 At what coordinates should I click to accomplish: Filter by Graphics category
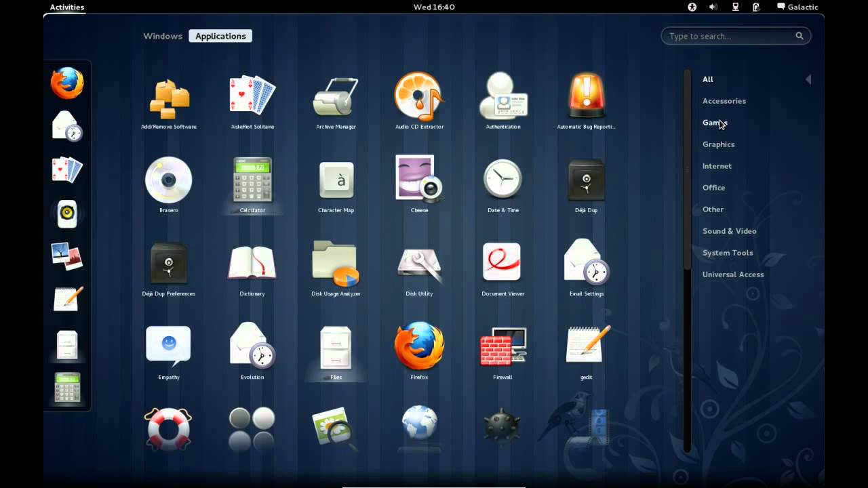pos(718,144)
